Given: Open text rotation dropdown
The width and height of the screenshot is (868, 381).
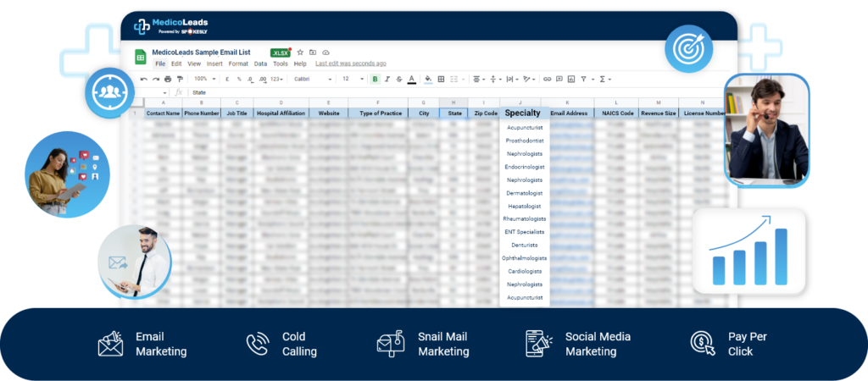Looking at the screenshot, I should pyautogui.click(x=529, y=79).
